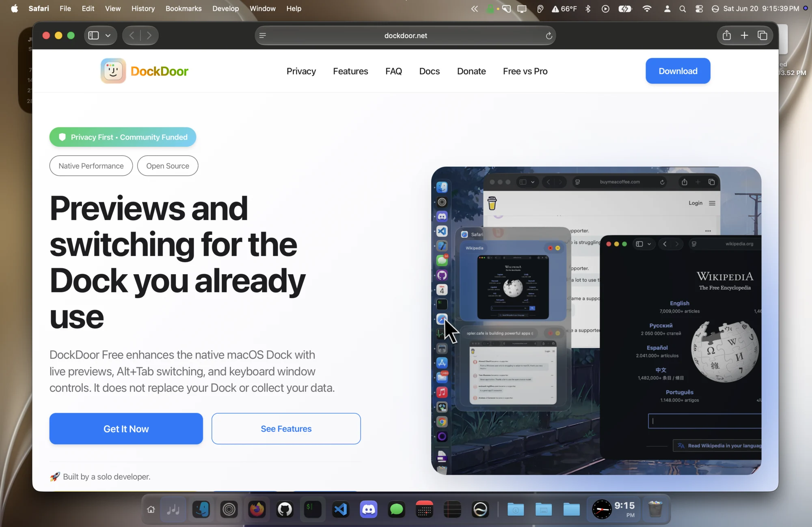
Task: Expand hidden menu bar items chevron
Action: (x=474, y=9)
